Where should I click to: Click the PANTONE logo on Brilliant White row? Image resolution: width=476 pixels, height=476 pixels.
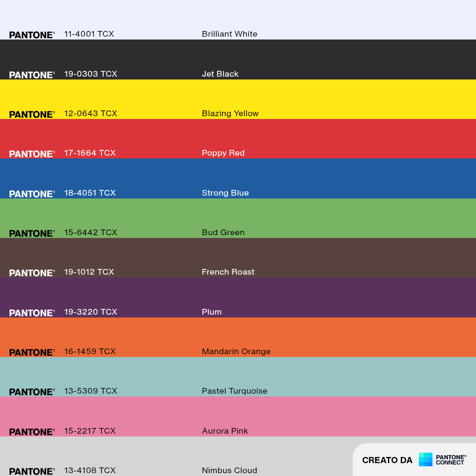[x=32, y=35]
